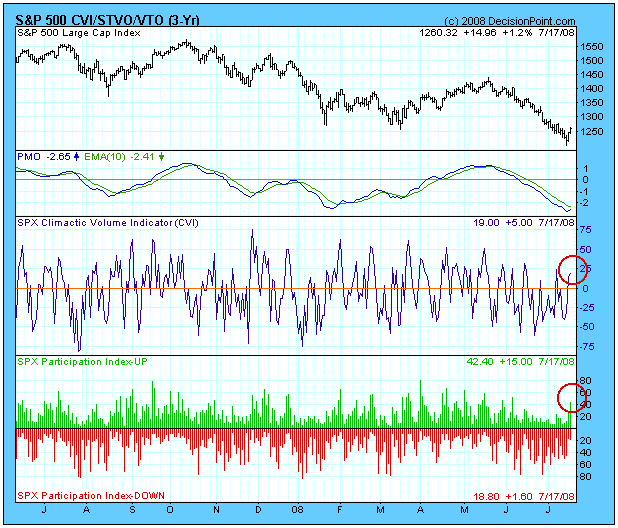Click the D month label on the time axis
Image resolution: width=618 pixels, height=528 pixels.
tap(258, 510)
